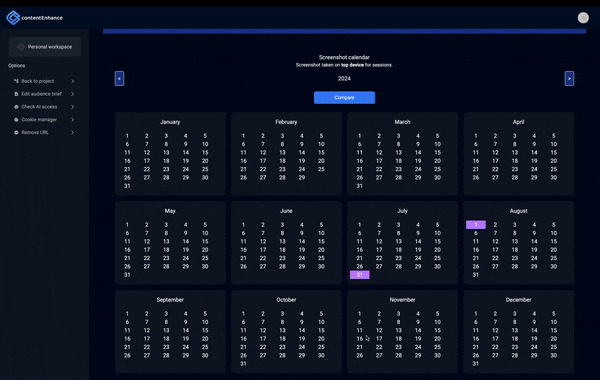Select November 16 in the calendar
600x380 pixels.
click(360, 339)
